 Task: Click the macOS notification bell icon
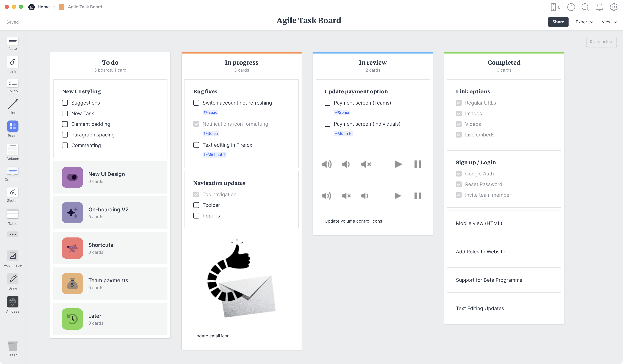pos(600,7)
